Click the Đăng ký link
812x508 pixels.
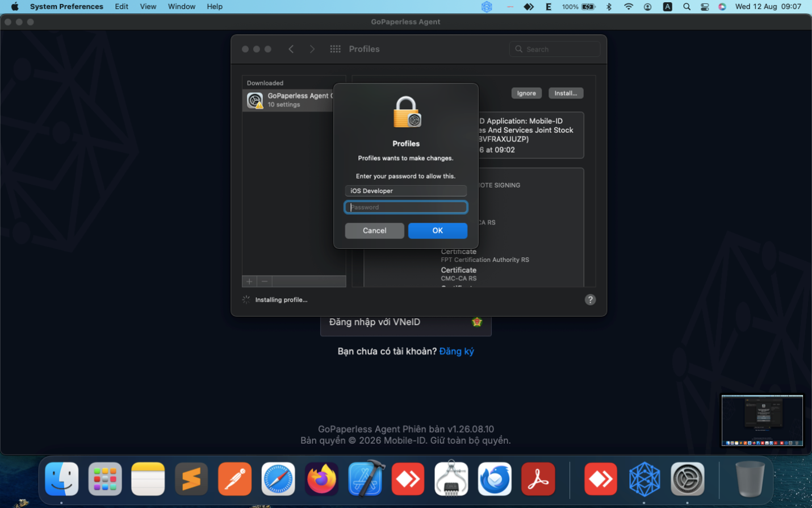[457, 351]
